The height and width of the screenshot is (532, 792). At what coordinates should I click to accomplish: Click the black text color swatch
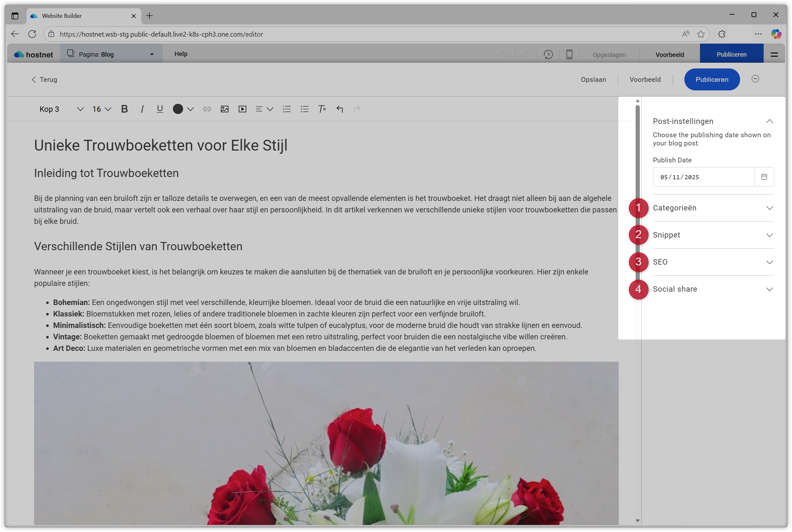178,109
